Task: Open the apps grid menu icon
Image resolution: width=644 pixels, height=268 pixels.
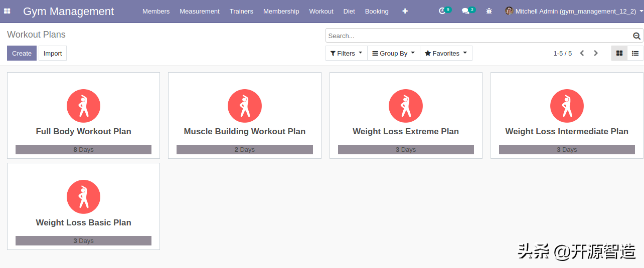Action: click(7, 11)
